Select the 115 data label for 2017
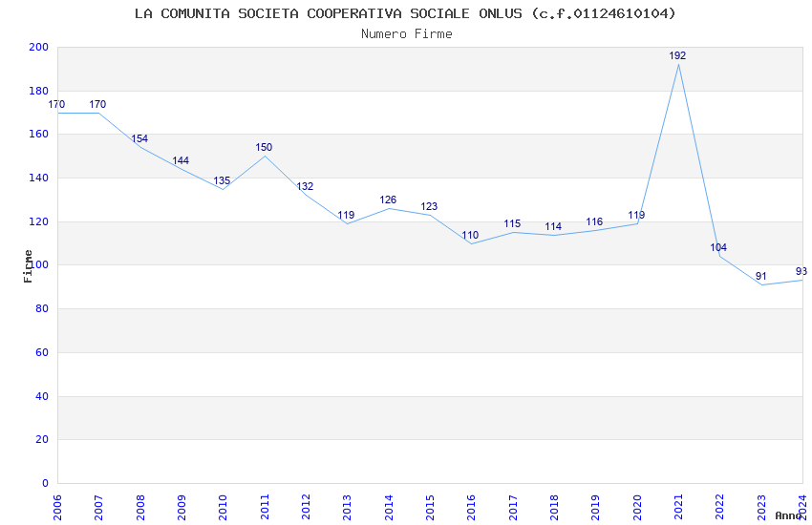This screenshot has width=812, height=525. (512, 223)
